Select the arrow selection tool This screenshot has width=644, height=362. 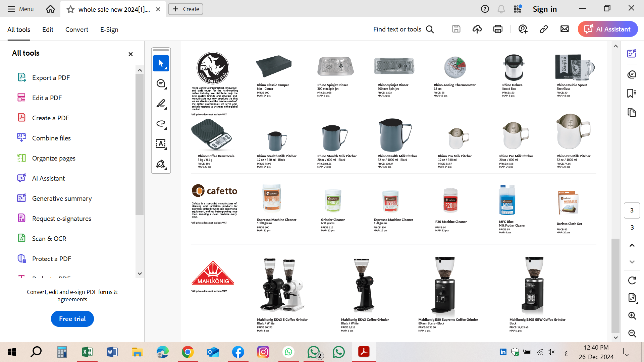coord(161,63)
